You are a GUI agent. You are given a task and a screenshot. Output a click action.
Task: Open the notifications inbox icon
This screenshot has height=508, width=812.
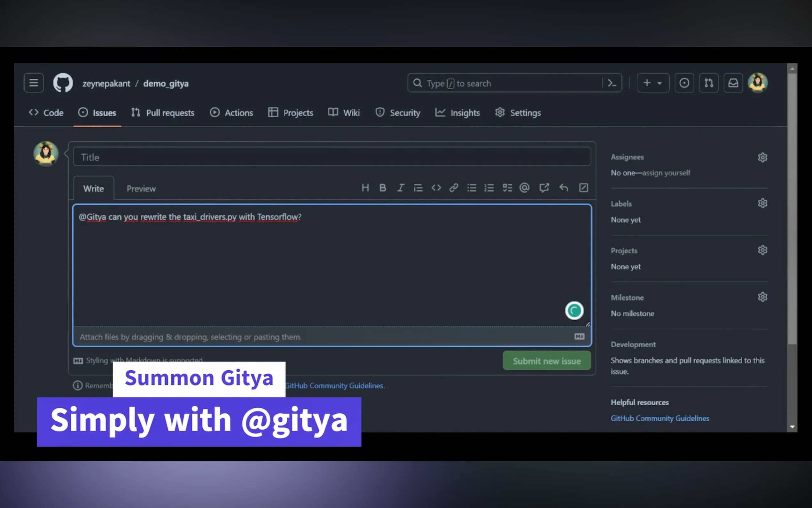(x=733, y=83)
